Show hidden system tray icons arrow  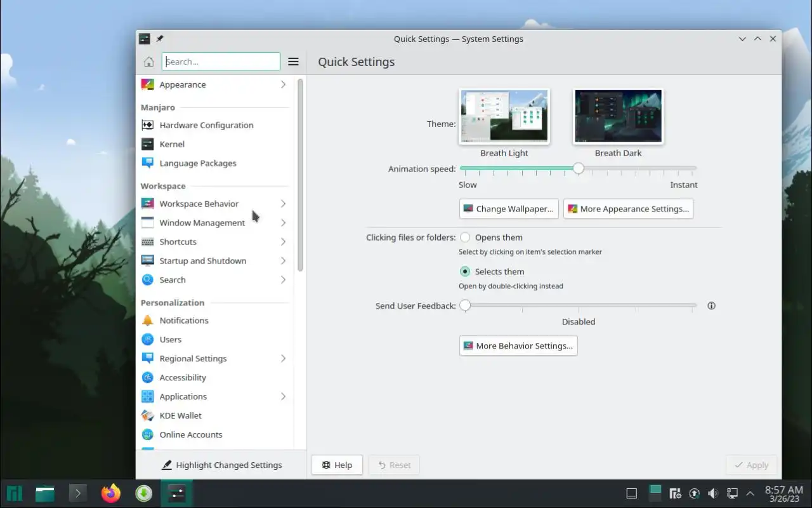click(x=750, y=493)
